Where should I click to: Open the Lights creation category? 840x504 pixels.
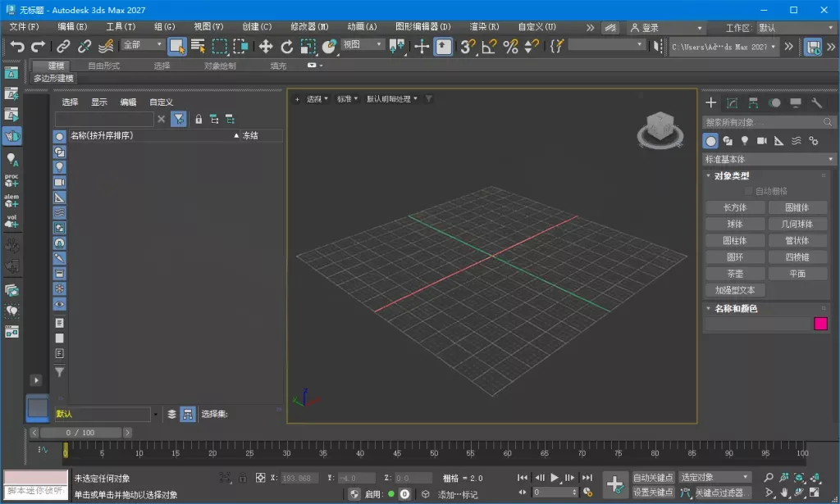pos(745,141)
